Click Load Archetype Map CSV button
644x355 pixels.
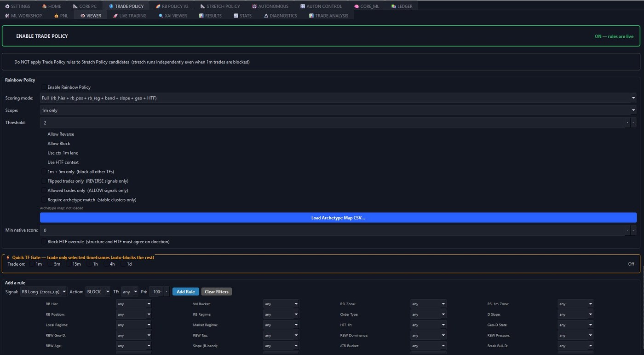pyautogui.click(x=338, y=218)
